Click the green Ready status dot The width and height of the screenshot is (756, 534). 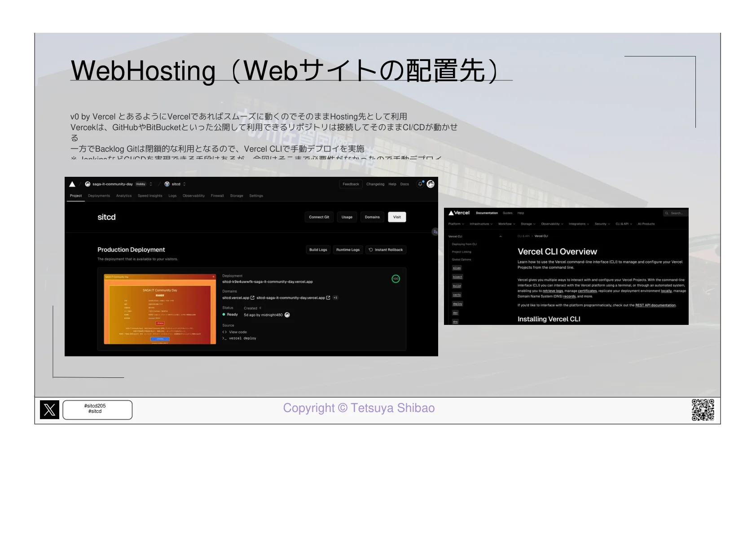224,315
